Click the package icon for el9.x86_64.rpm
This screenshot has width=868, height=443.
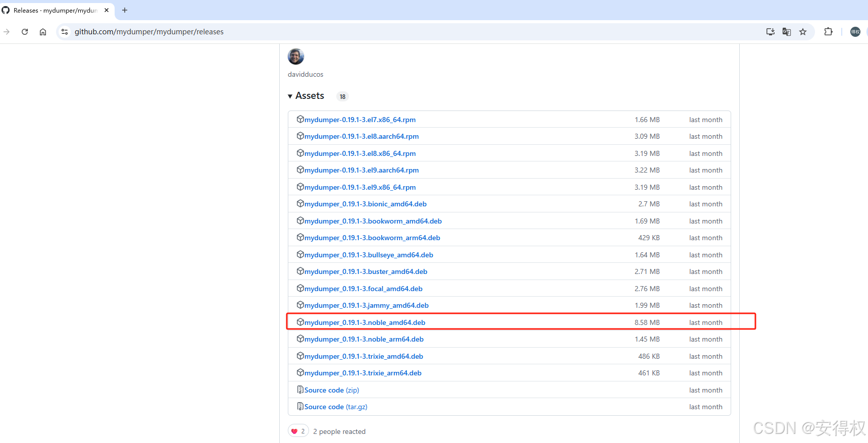300,187
